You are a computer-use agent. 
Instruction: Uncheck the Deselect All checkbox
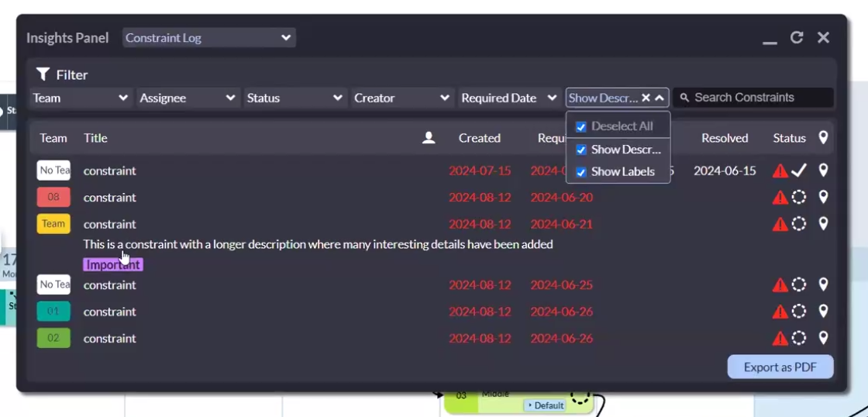click(x=580, y=127)
